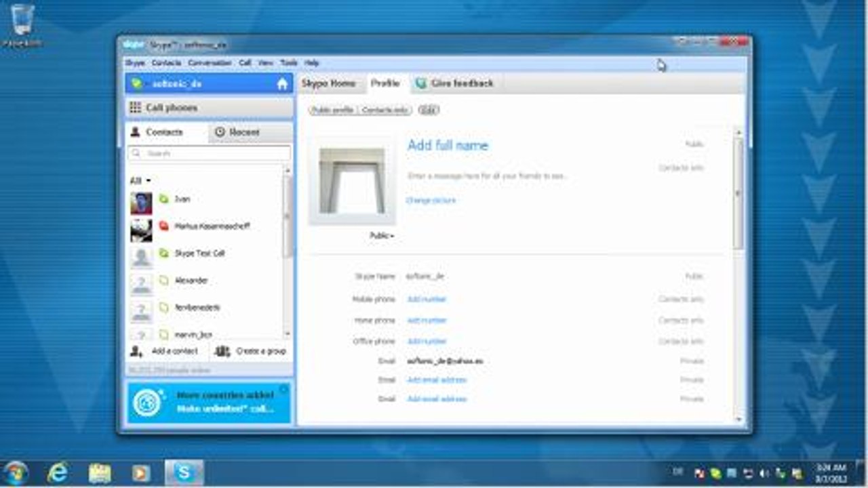Image resolution: width=868 pixels, height=488 pixels.
Task: Click Add full name in the profile
Action: 448,146
